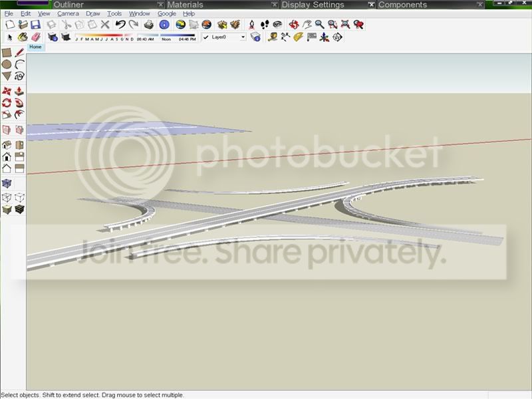
Task: Click the Orbit camera tool
Action: 294,25
